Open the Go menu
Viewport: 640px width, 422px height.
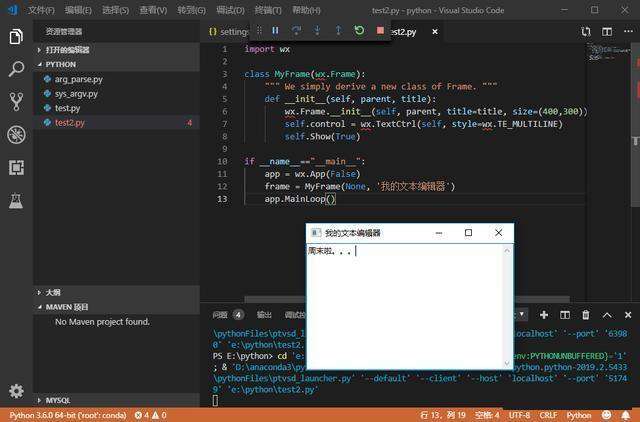click(x=191, y=10)
